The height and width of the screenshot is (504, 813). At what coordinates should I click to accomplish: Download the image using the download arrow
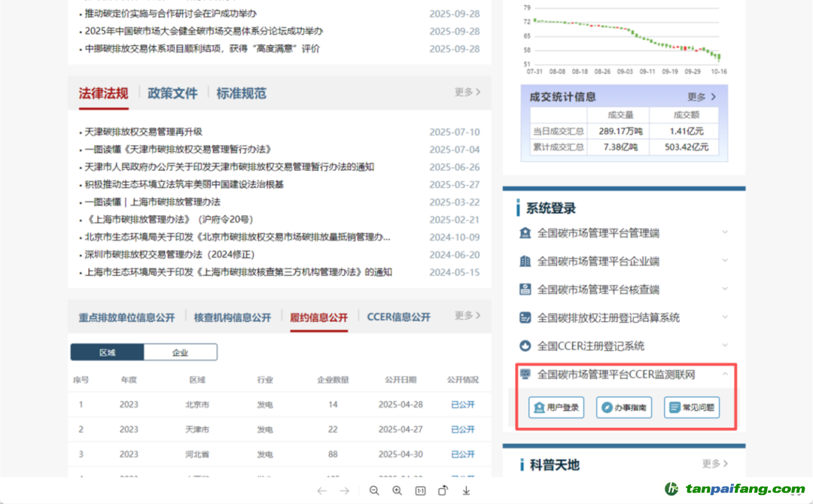466,490
